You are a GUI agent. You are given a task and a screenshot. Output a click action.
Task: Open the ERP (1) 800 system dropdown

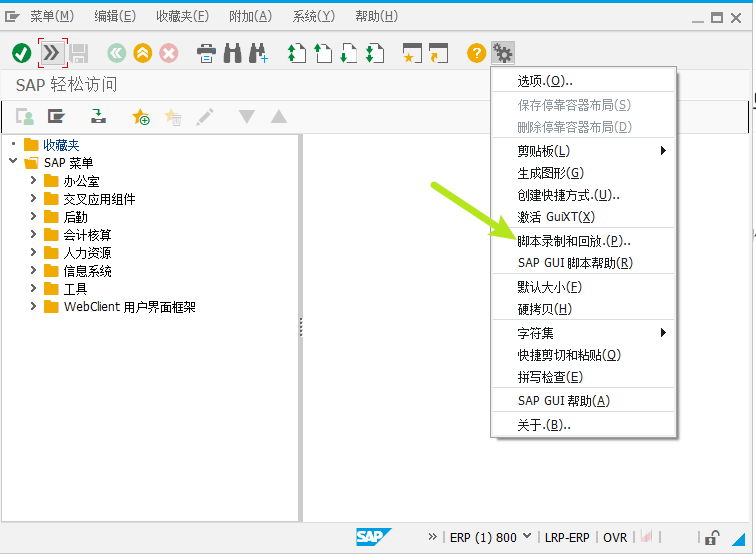527,536
